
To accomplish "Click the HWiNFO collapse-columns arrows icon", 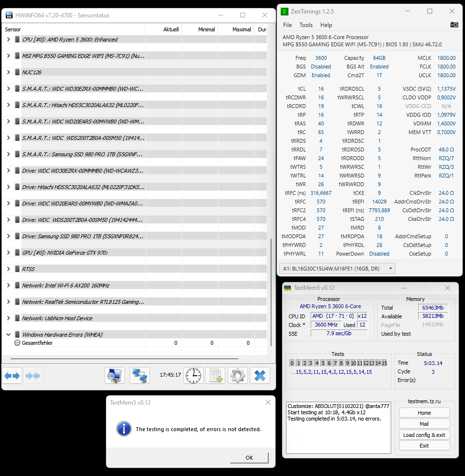I will click(33, 376).
